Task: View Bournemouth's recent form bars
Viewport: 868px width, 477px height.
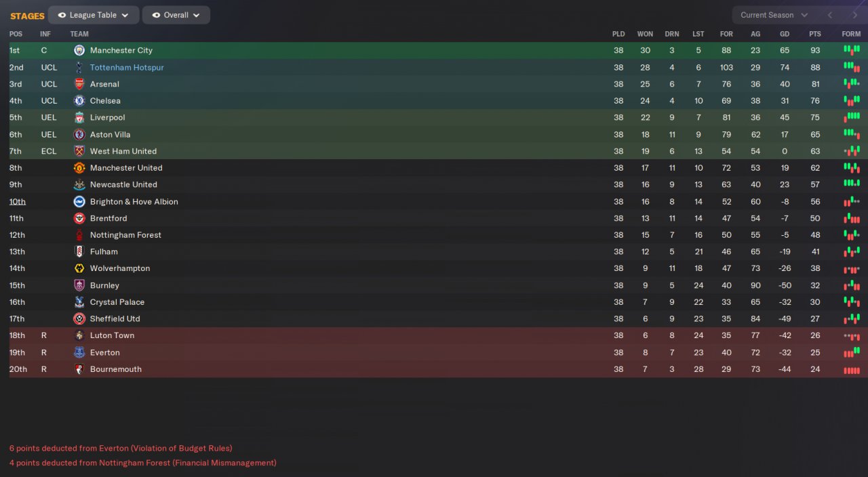Action: pyautogui.click(x=851, y=370)
